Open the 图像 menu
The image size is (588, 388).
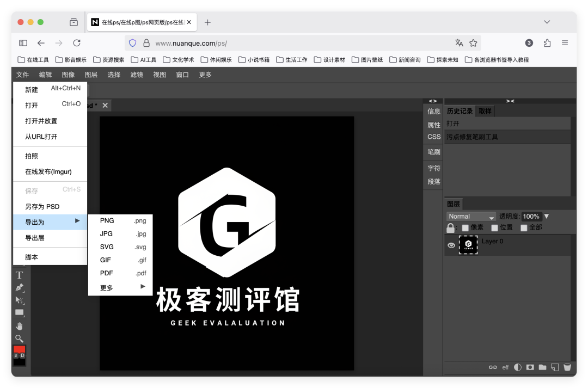coord(68,75)
